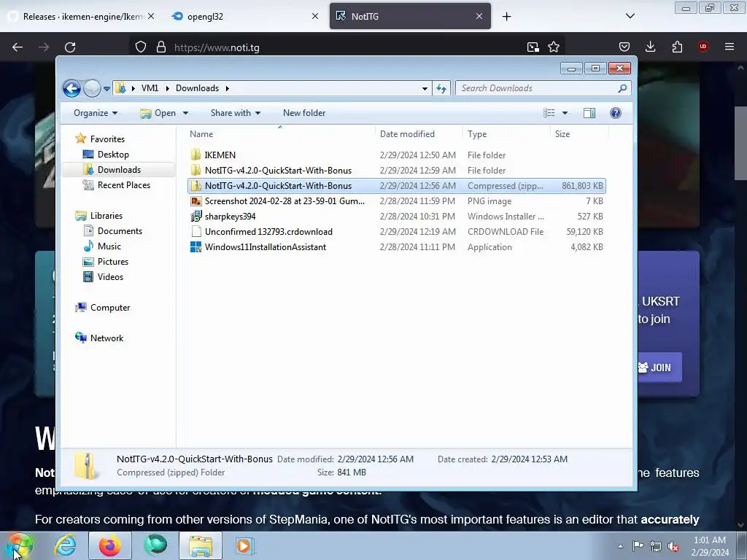Select Unconfirmed 132793.crdownload file
The width and height of the screenshot is (747, 560).
coord(396,231)
